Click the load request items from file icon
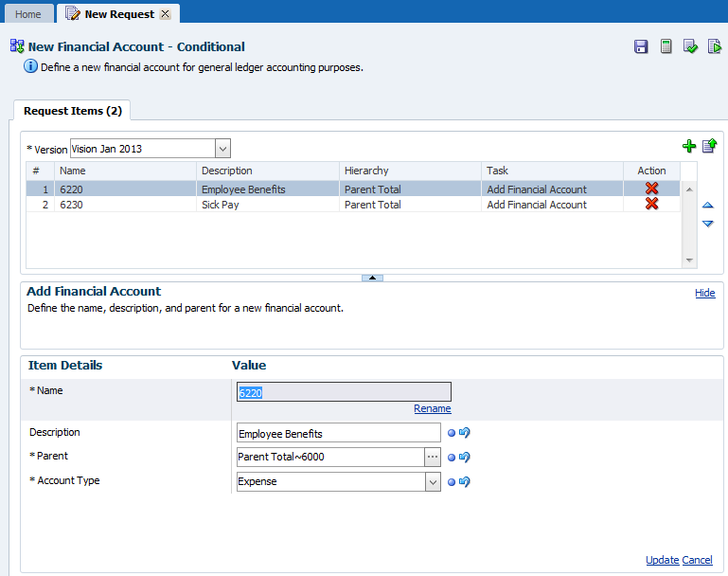 708,146
